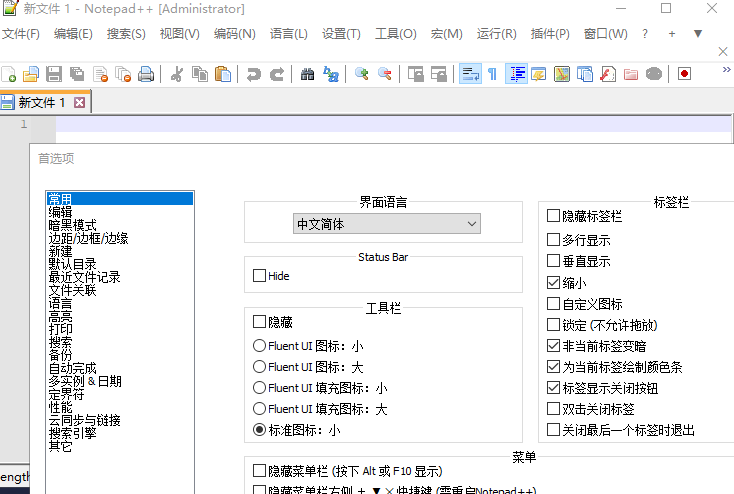Click the Close file toolbar icon

[x=100, y=74]
